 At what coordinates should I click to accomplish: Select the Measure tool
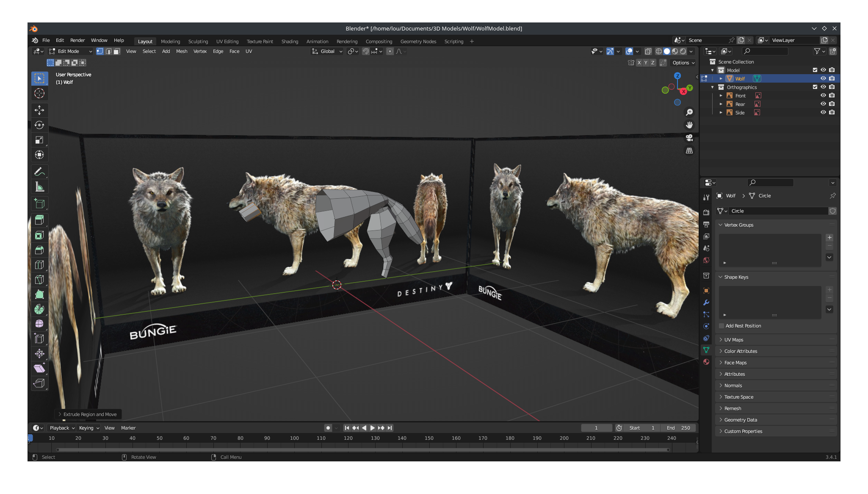pos(39,186)
